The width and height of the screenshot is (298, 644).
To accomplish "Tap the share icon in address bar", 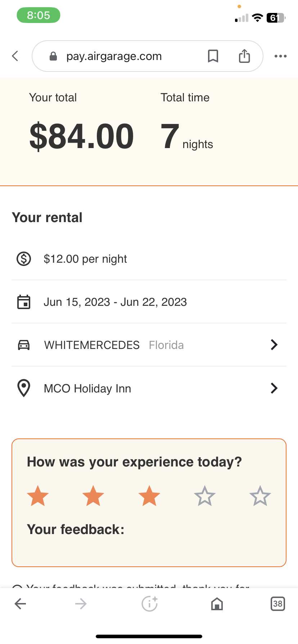I will click(244, 56).
